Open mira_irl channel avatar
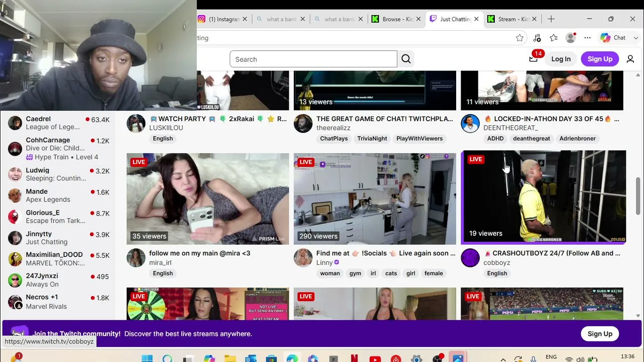Image resolution: width=644 pixels, height=362 pixels. pyautogui.click(x=136, y=258)
